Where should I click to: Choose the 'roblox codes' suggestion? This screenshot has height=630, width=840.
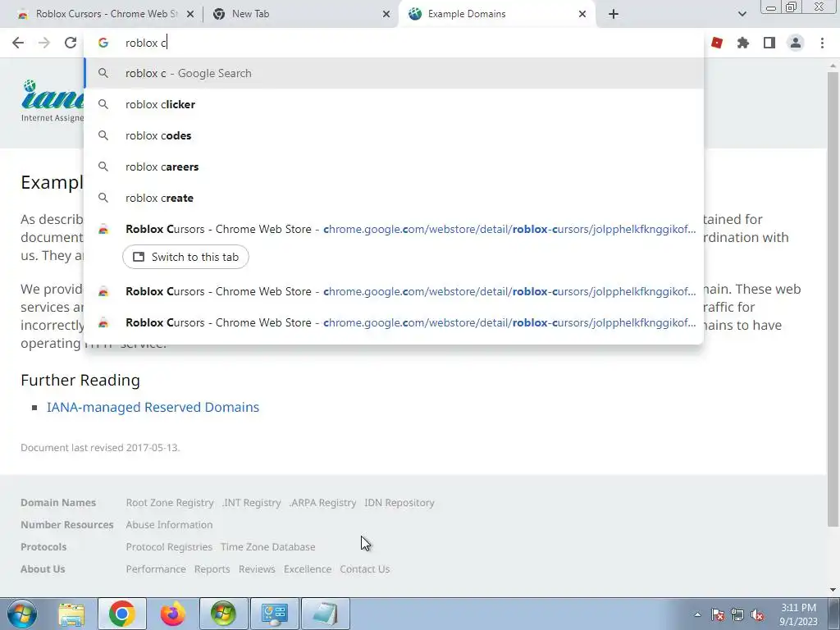[x=394, y=135]
